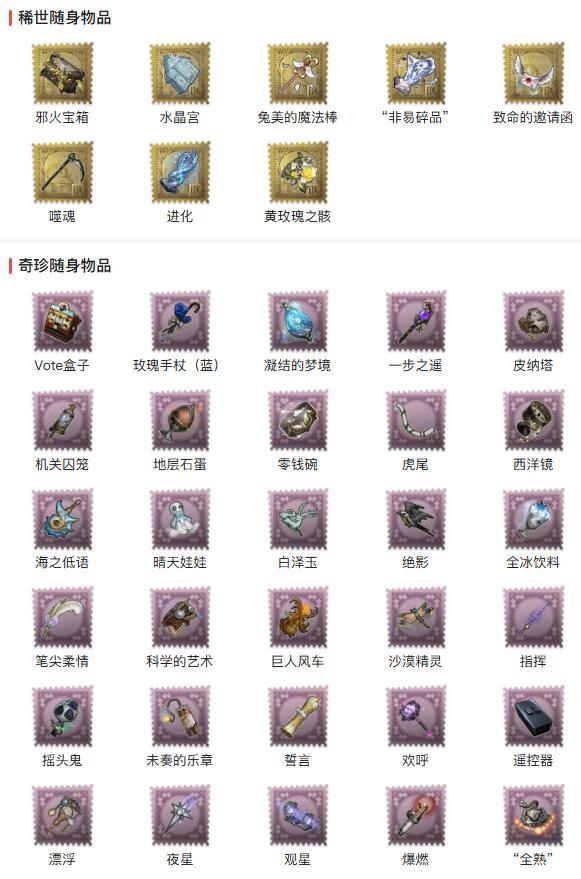Screen dimensions: 581x879
Task: Open the Vote盒子 item icon
Action: pos(62,321)
